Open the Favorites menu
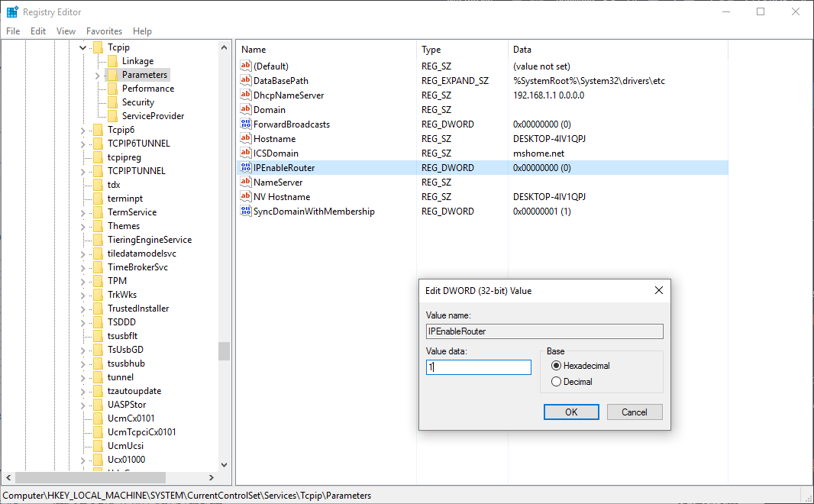814x504 pixels. point(105,31)
